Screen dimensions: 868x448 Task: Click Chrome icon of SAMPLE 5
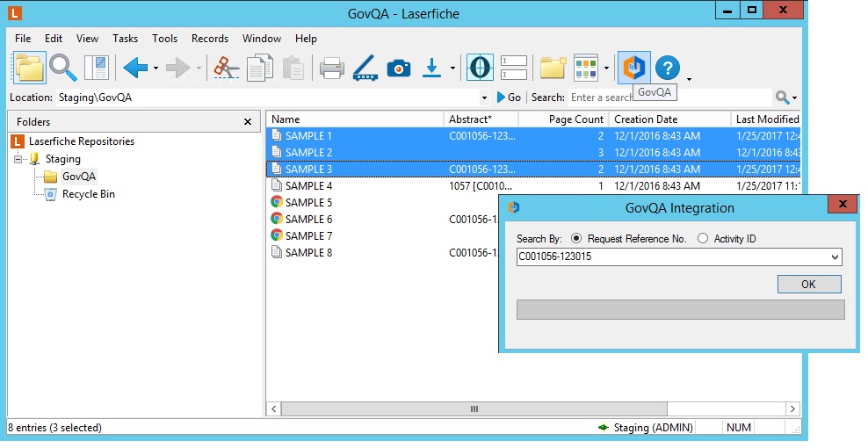tap(277, 202)
